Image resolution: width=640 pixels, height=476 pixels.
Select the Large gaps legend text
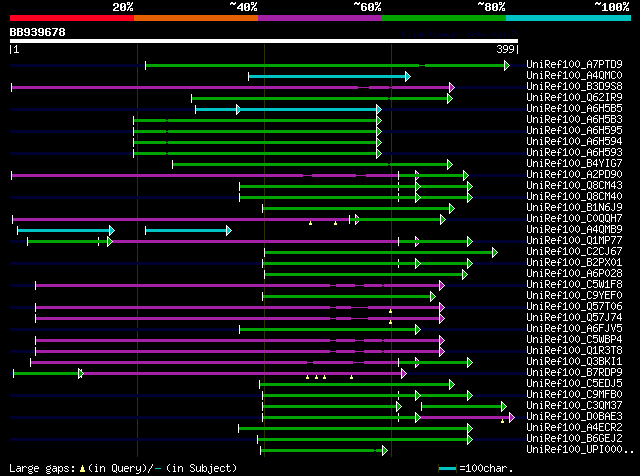(123, 468)
